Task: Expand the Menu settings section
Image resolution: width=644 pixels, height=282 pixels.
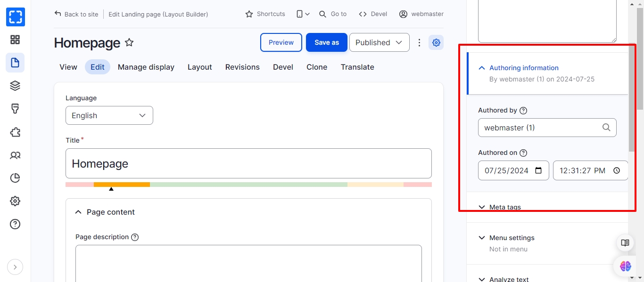Action: pyautogui.click(x=512, y=238)
